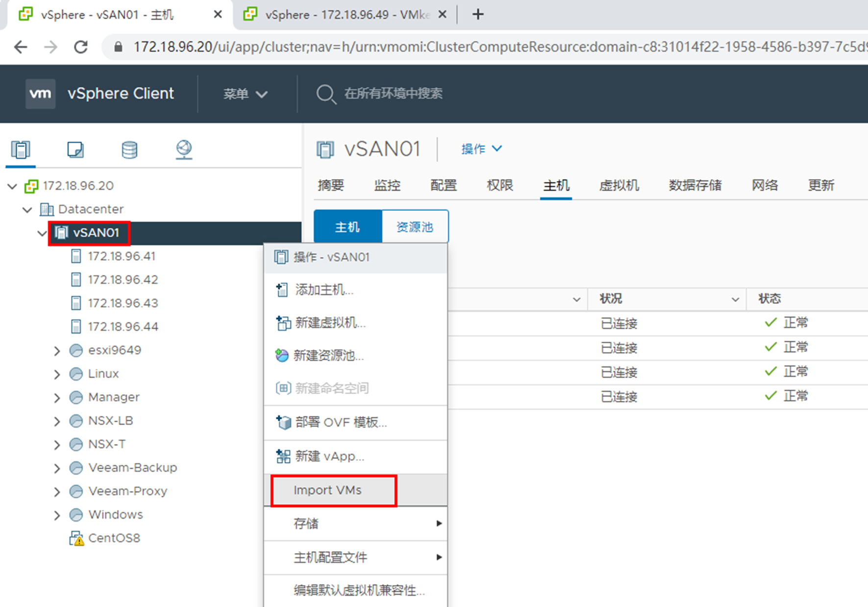
Task: Switch to the 监控 tab
Action: click(x=387, y=185)
